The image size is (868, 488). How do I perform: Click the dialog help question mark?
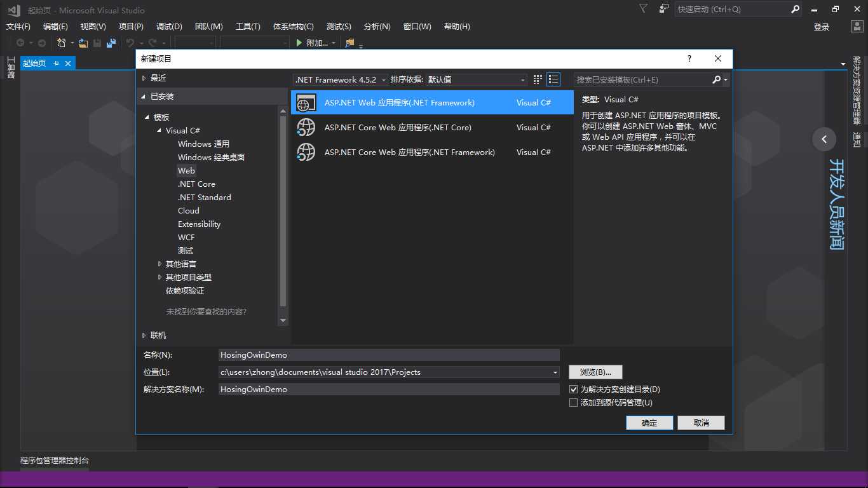pyautogui.click(x=689, y=58)
